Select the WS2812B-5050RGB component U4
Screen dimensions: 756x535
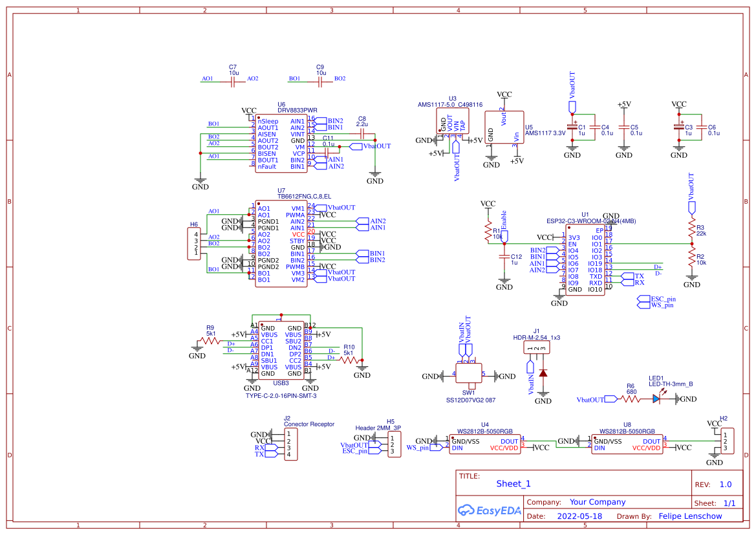(484, 443)
